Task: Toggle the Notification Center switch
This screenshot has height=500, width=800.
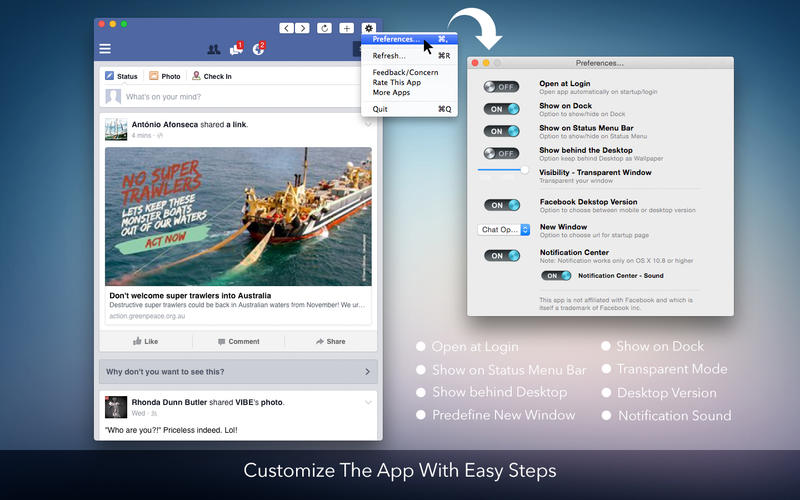Action: coord(502,256)
